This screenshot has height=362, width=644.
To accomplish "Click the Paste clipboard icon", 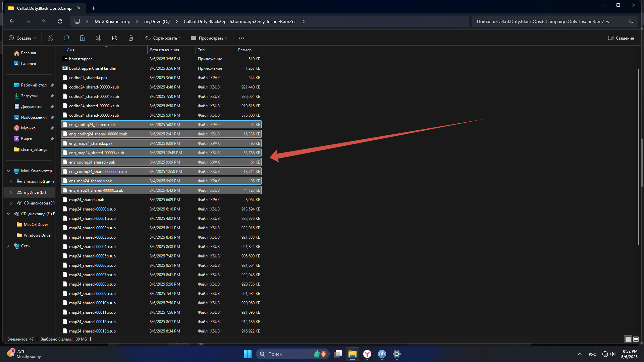I will click(83, 38).
